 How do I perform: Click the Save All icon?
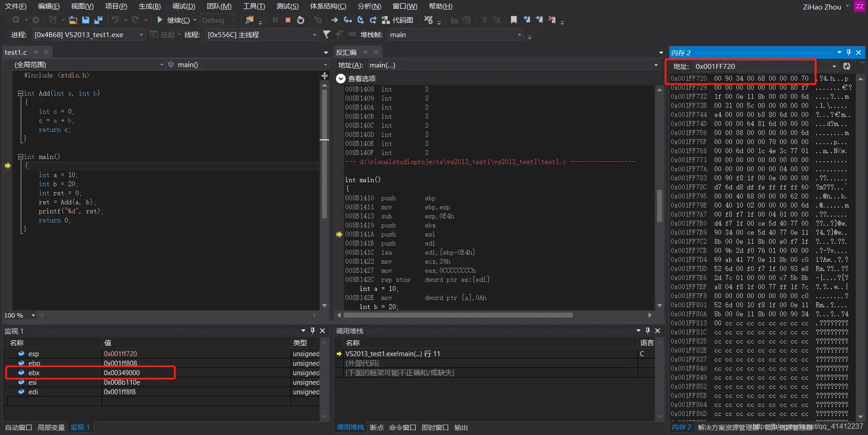tap(98, 20)
